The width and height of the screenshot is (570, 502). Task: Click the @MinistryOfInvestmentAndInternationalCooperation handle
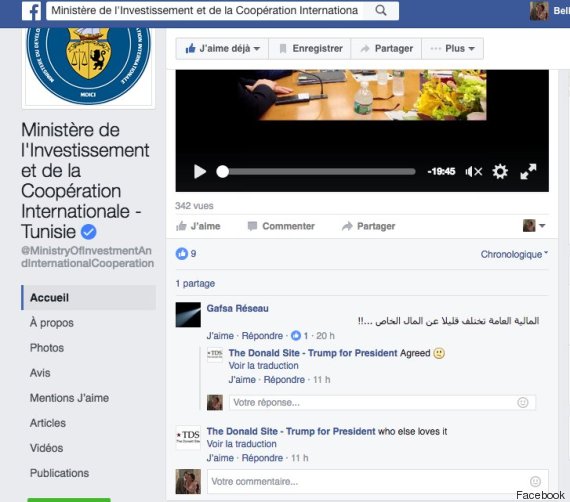pyautogui.click(x=87, y=257)
